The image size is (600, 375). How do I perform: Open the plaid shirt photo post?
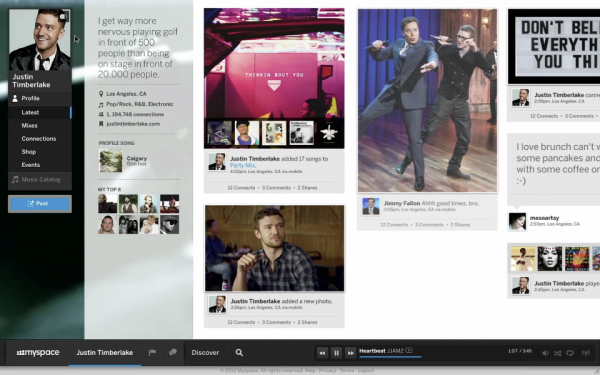[x=274, y=248]
